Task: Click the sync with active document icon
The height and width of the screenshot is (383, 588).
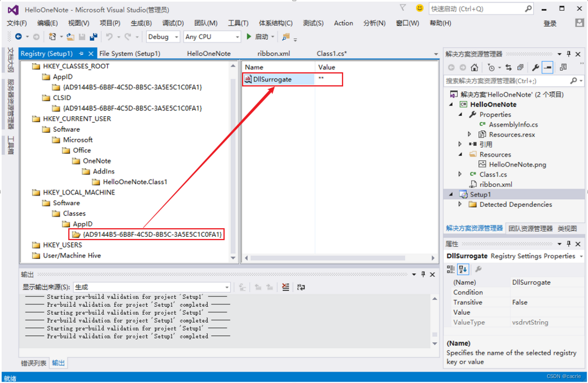Action: (x=509, y=67)
